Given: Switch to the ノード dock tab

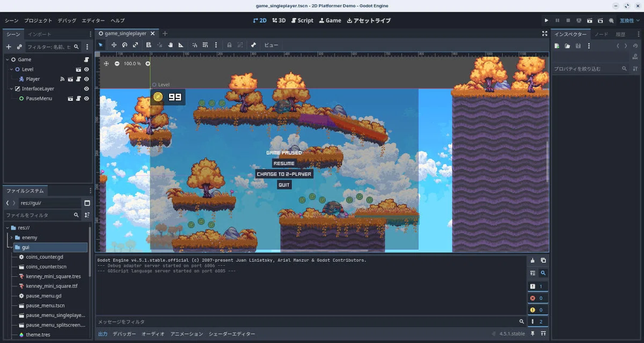Looking at the screenshot, I should (602, 34).
